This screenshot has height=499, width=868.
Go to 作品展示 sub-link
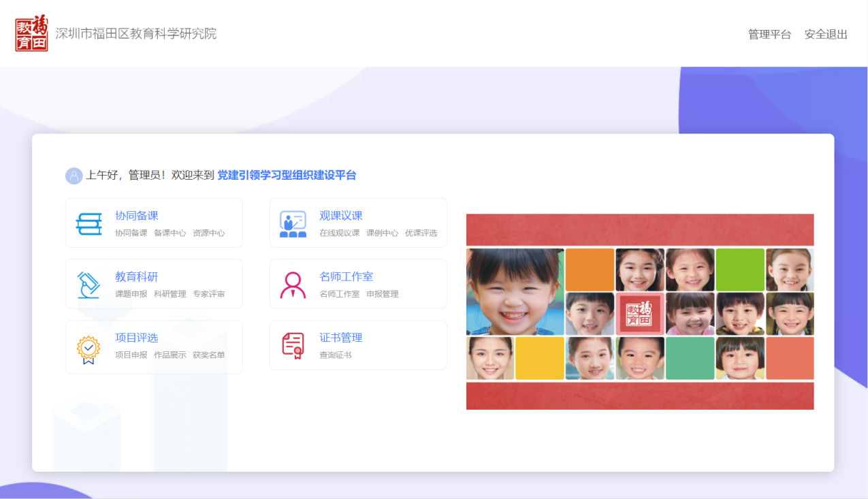(170, 355)
